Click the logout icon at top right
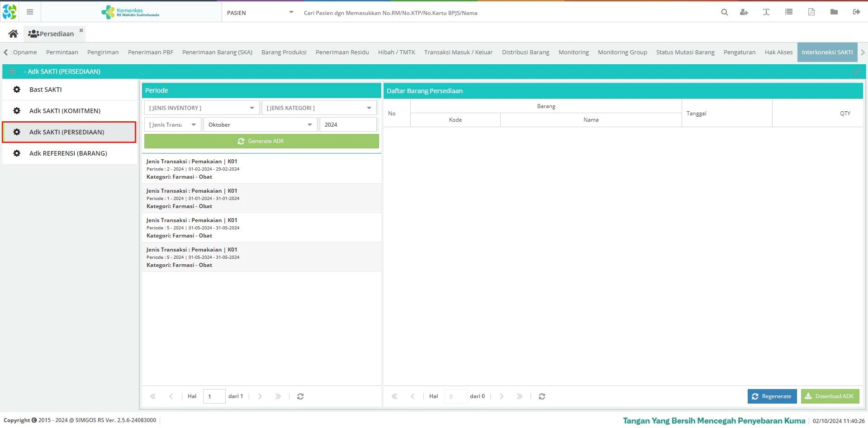The image size is (868, 428). point(856,12)
